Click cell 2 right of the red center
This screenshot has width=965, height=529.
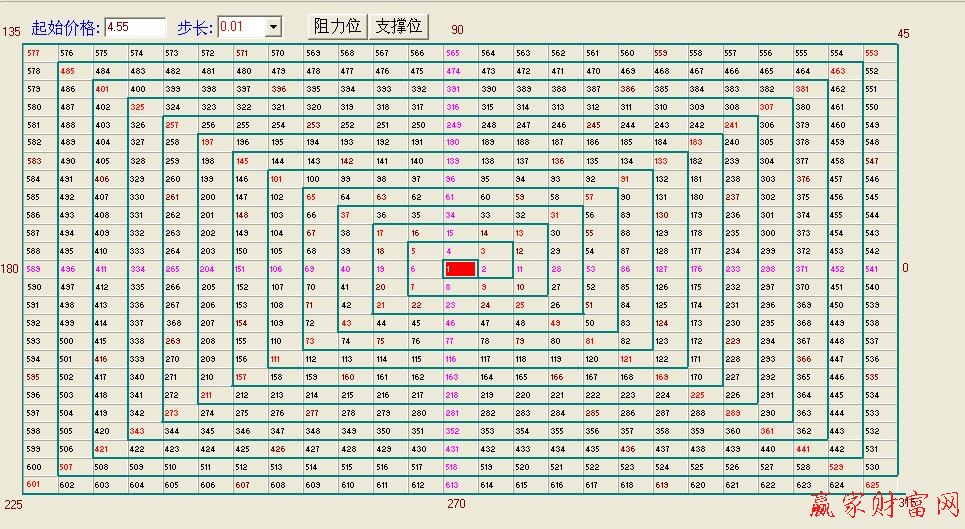(x=485, y=269)
